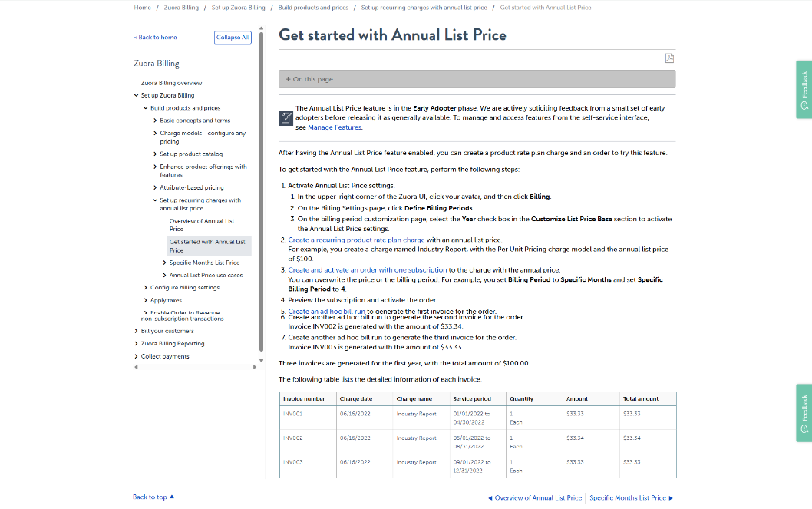Image resolution: width=812 pixels, height=509 pixels.
Task: Expand Specific Months List Price chevron
Action: (x=165, y=263)
